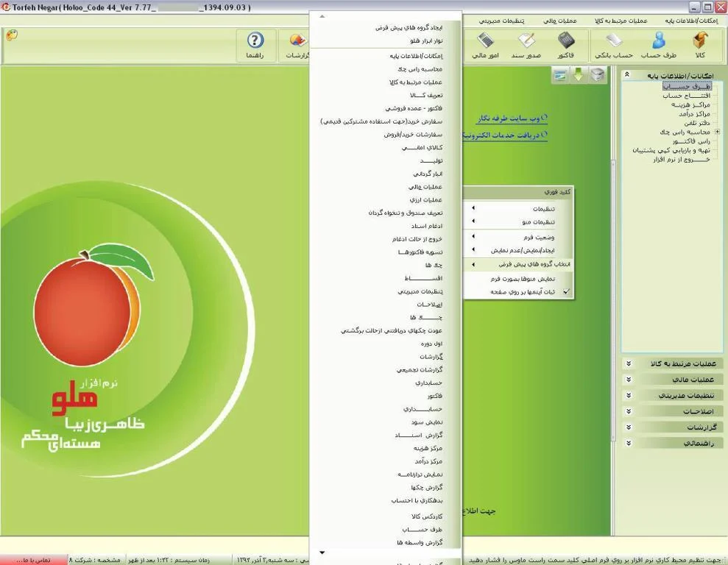The height and width of the screenshot is (565, 728).
Task: Expand the راهنمایی sidebar section
Action: pyautogui.click(x=629, y=443)
